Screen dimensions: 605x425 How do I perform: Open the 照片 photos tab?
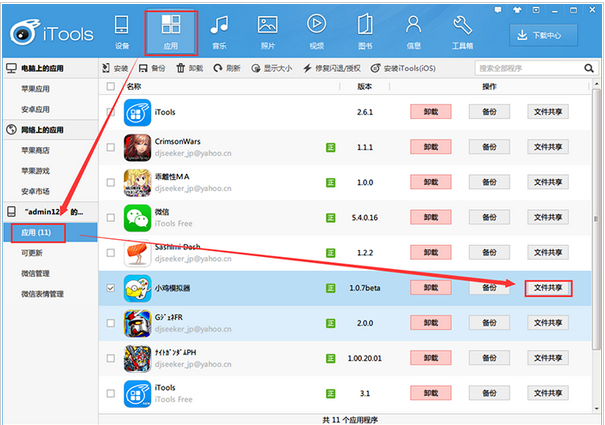[x=268, y=32]
